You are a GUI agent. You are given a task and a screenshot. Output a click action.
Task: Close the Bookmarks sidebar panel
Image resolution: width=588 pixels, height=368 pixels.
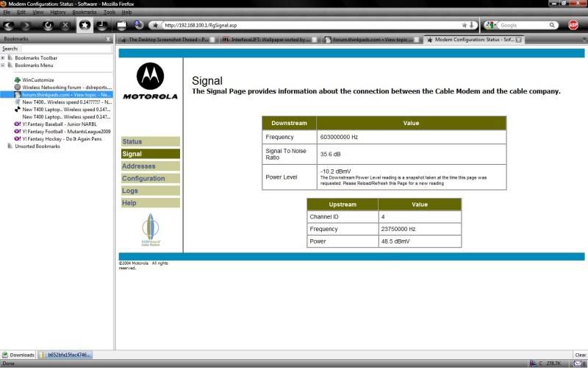108,38
